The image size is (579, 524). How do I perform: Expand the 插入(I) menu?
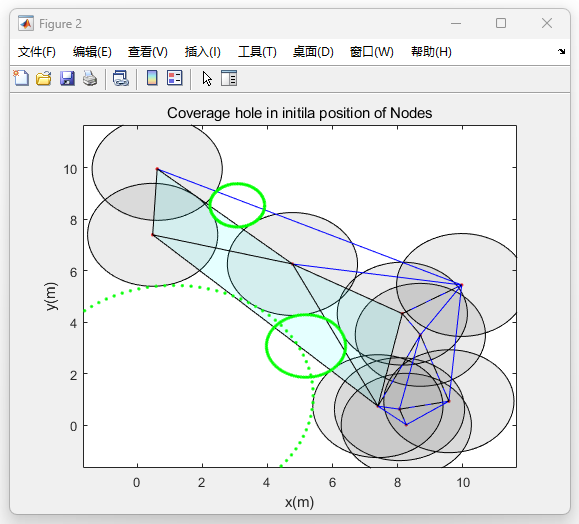tap(202, 52)
